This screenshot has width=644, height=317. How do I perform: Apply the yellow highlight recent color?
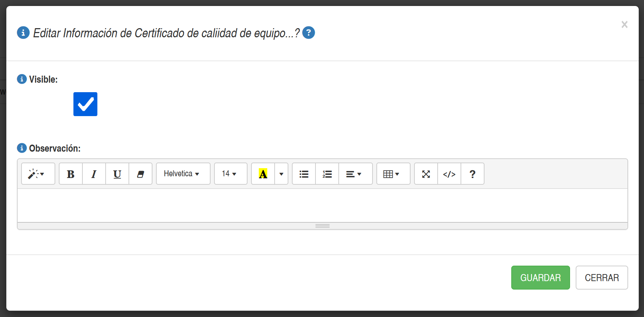tap(263, 174)
